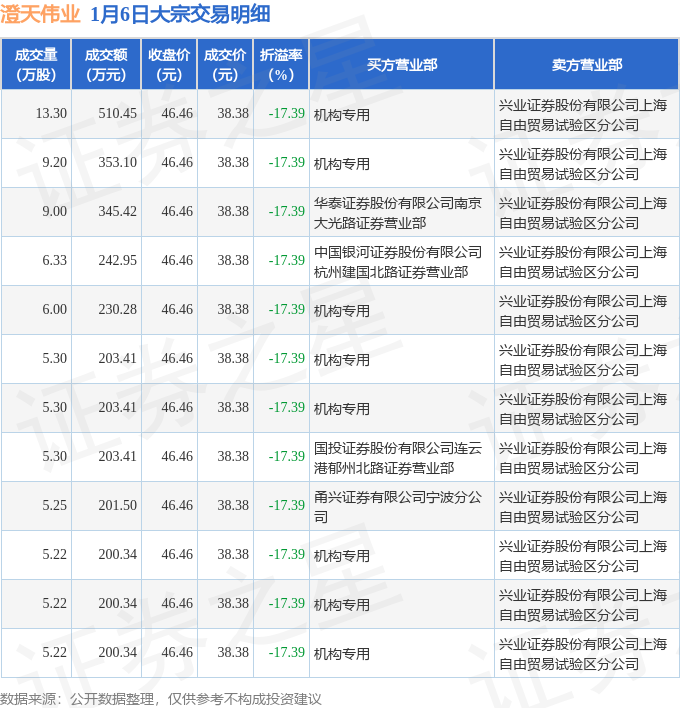The height and width of the screenshot is (708, 680).
Task: Click the heading 1月6日大宗交易明细
Action: (180, 14)
